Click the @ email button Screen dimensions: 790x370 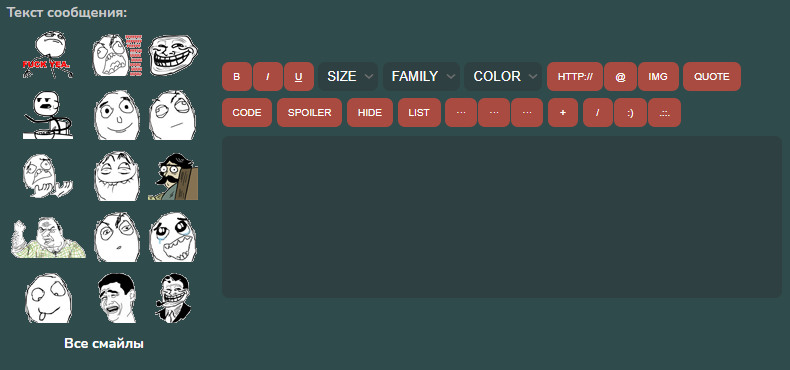coord(620,77)
